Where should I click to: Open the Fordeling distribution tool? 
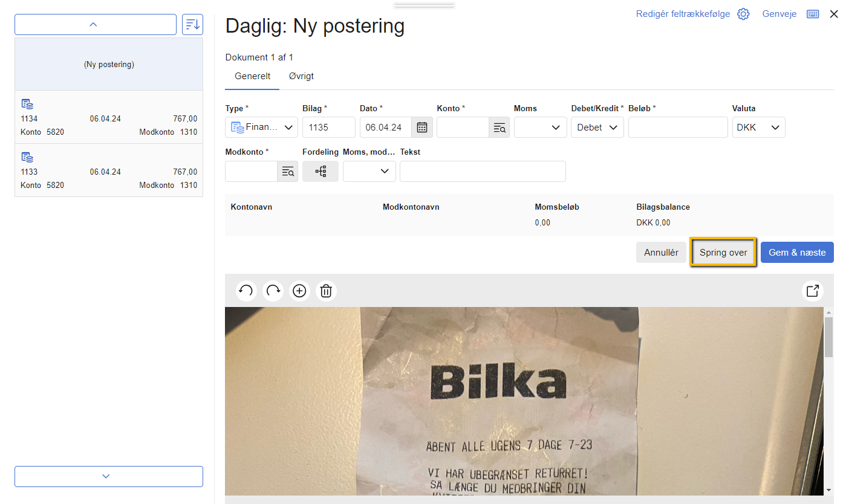point(321,171)
